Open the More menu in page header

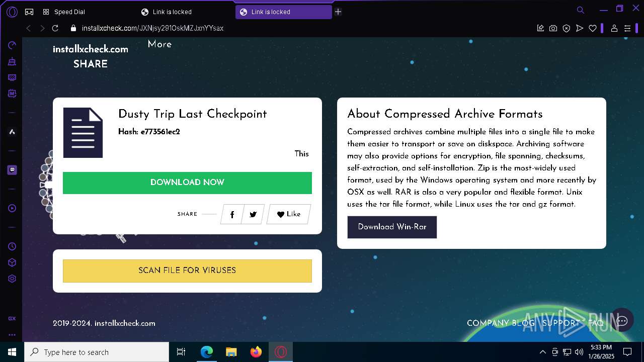pyautogui.click(x=159, y=44)
